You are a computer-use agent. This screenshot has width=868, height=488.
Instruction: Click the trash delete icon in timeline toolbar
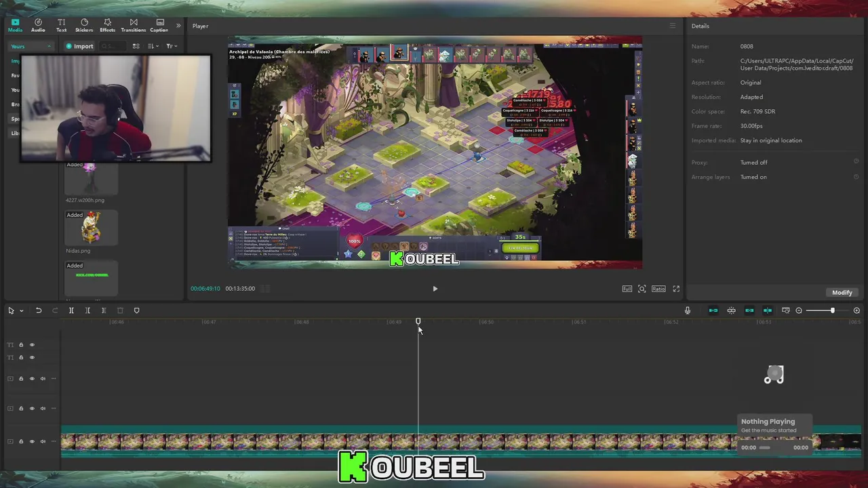point(120,310)
